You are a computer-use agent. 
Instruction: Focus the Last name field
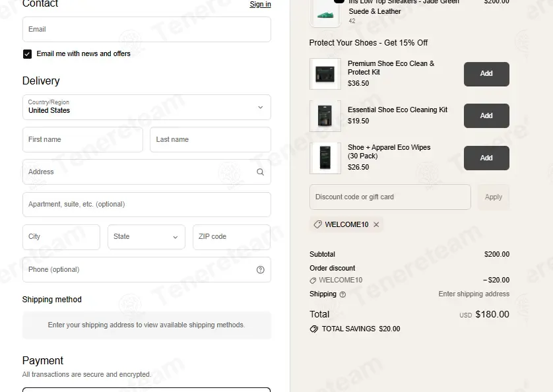(211, 140)
